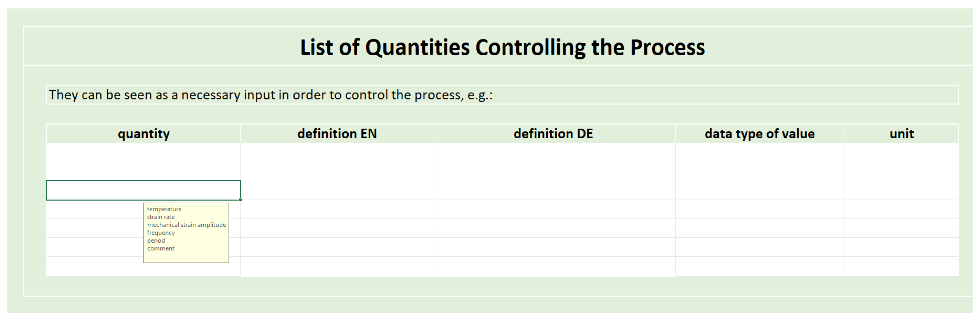Image resolution: width=980 pixels, height=320 pixels.
Task: Select last table row's "definition DE" cell
Action: click(x=554, y=266)
